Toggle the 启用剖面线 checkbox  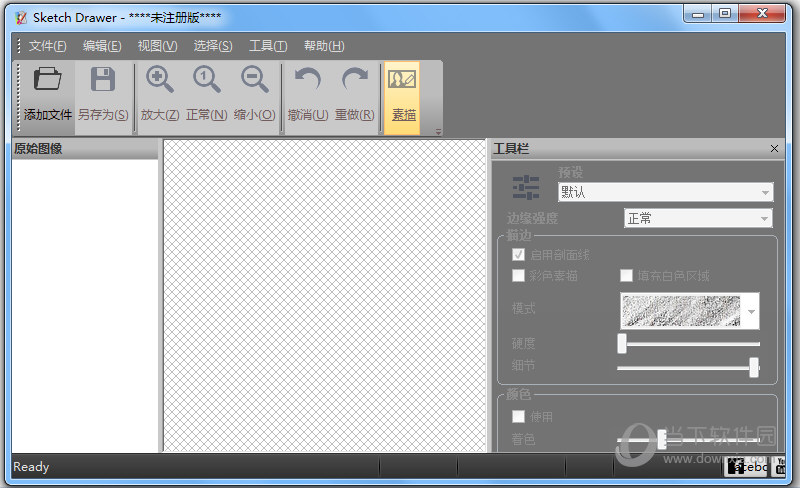coord(518,255)
